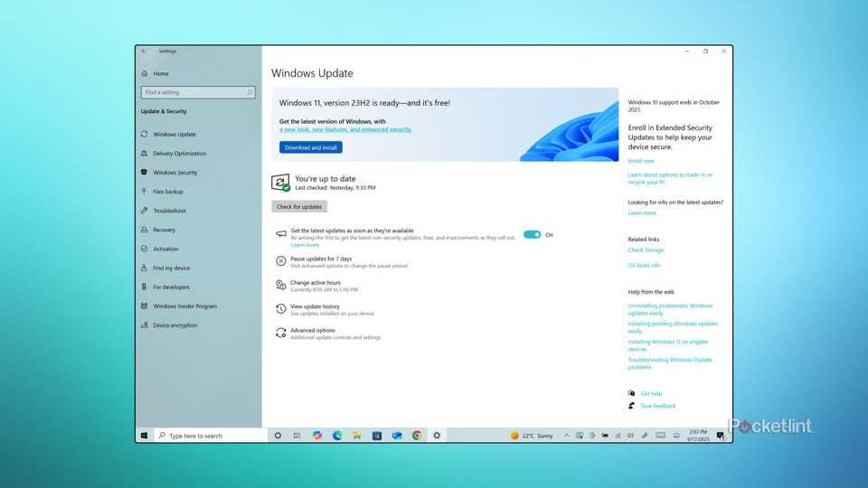The image size is (868, 488).
Task: Open File Explorer from taskbar
Action: pos(357,436)
